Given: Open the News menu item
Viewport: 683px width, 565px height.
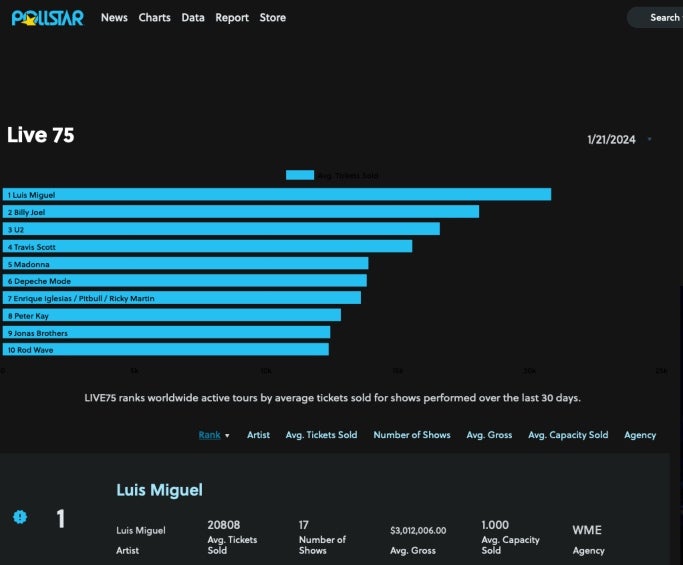Looking at the screenshot, I should pos(114,17).
